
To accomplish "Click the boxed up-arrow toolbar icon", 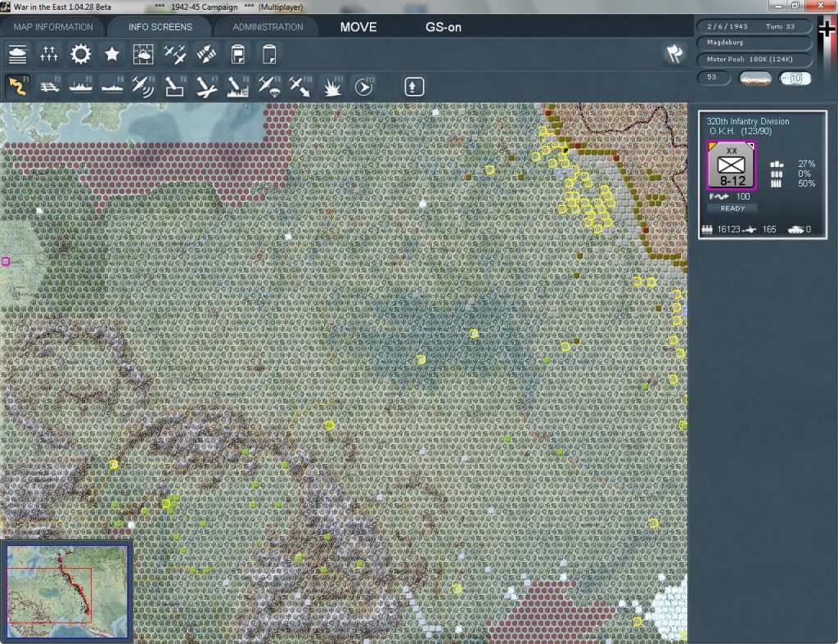I will 413,87.
